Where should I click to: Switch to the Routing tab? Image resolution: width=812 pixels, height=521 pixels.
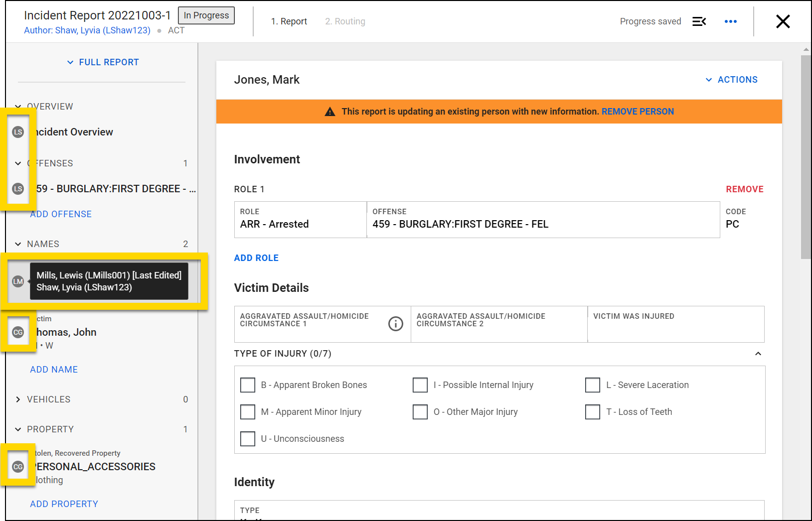point(345,21)
